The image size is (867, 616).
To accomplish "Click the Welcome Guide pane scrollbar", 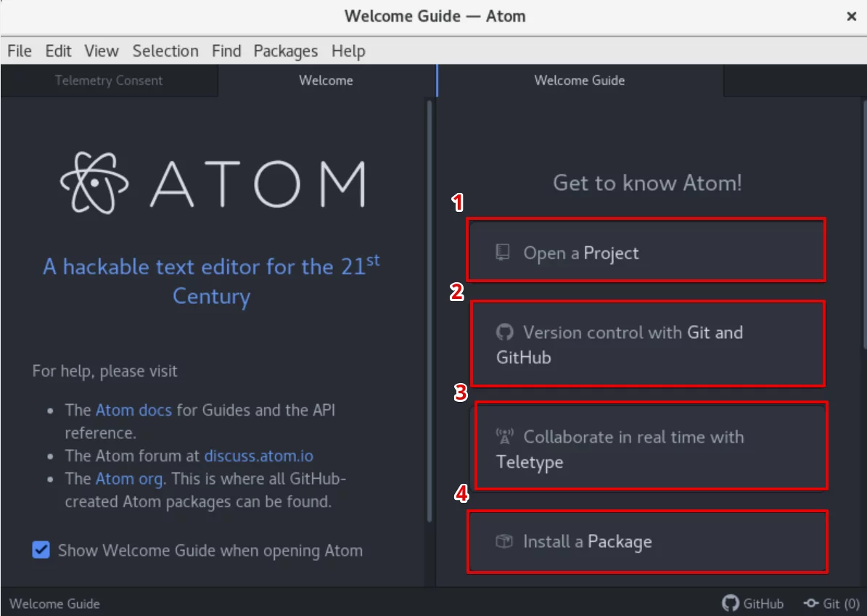I will pos(864,224).
